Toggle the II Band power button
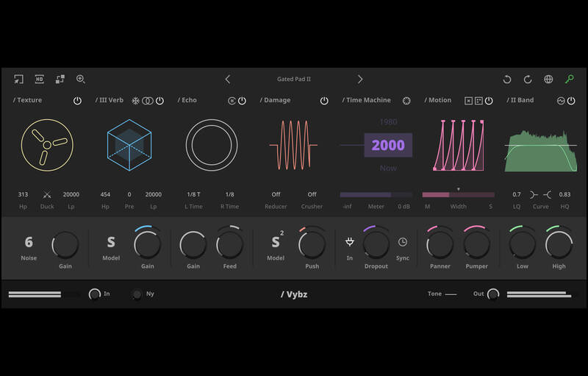The height and width of the screenshot is (376, 588). click(571, 101)
